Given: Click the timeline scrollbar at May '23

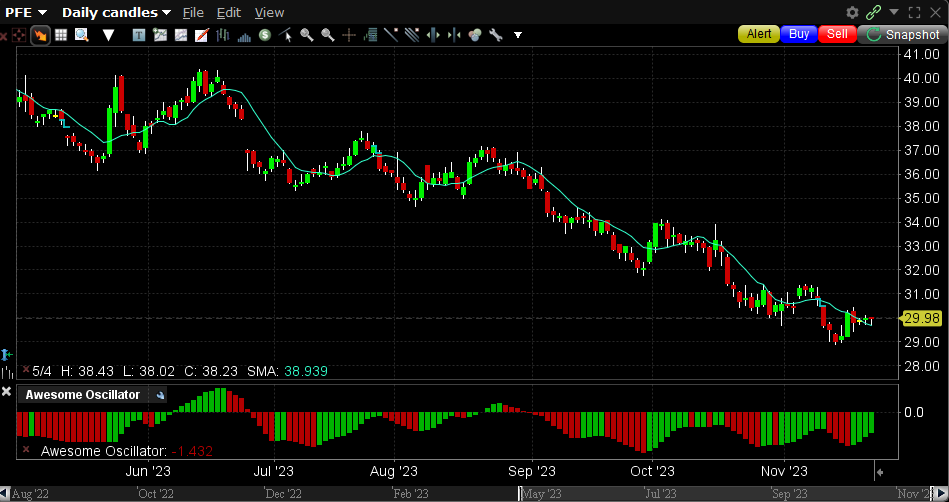Looking at the screenshot, I should click(540, 493).
